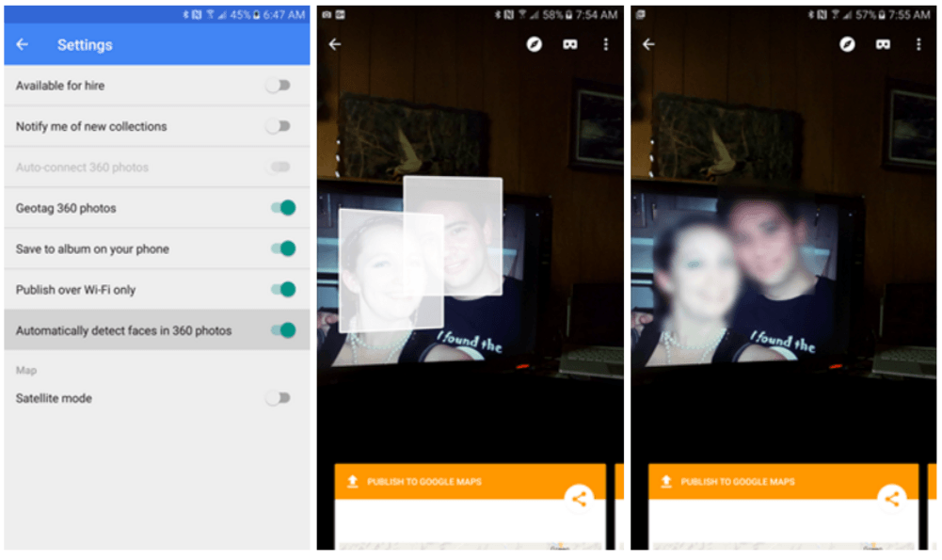Open three-dot overflow menu in middle phone screen
942x560 pixels.
pyautogui.click(x=606, y=44)
